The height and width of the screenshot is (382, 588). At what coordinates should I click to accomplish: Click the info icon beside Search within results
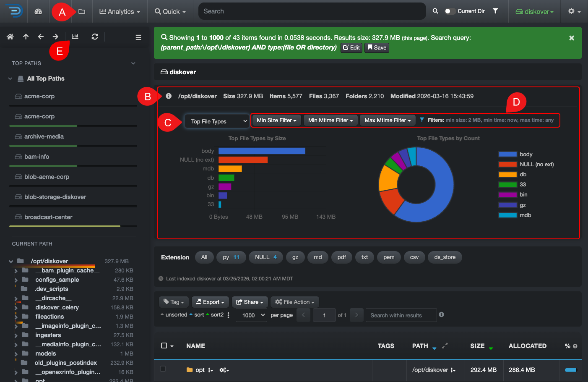pos(441,314)
